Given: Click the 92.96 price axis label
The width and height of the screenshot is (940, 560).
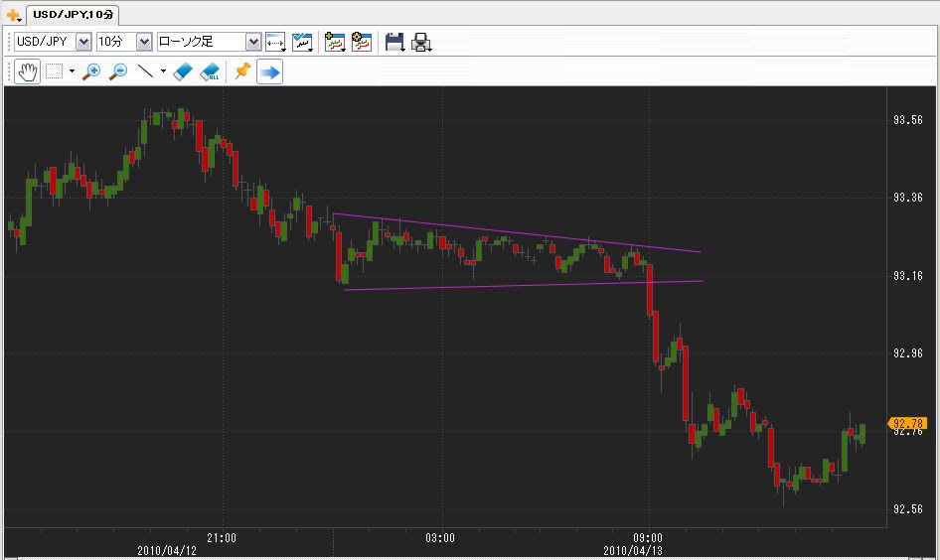Looking at the screenshot, I should [907, 353].
